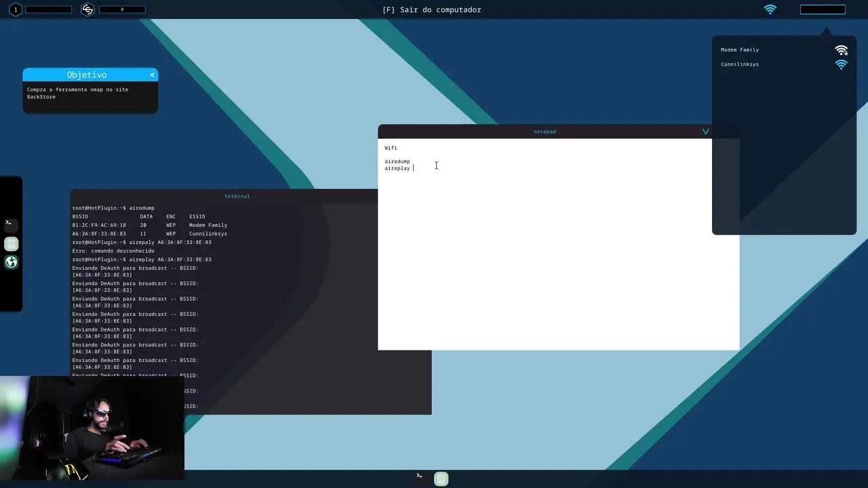868x488 pixels.
Task: Minimize notepad using the down chevron
Action: [x=705, y=131]
